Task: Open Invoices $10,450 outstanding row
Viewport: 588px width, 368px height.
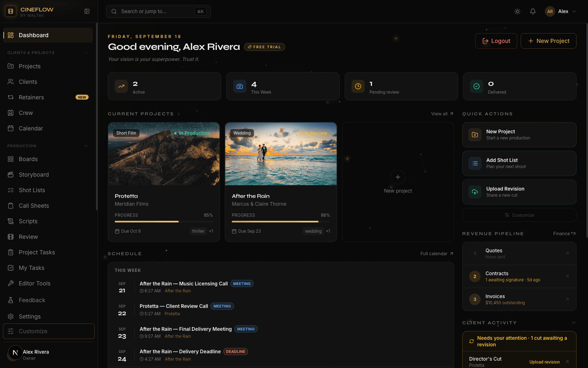Action: (519, 299)
